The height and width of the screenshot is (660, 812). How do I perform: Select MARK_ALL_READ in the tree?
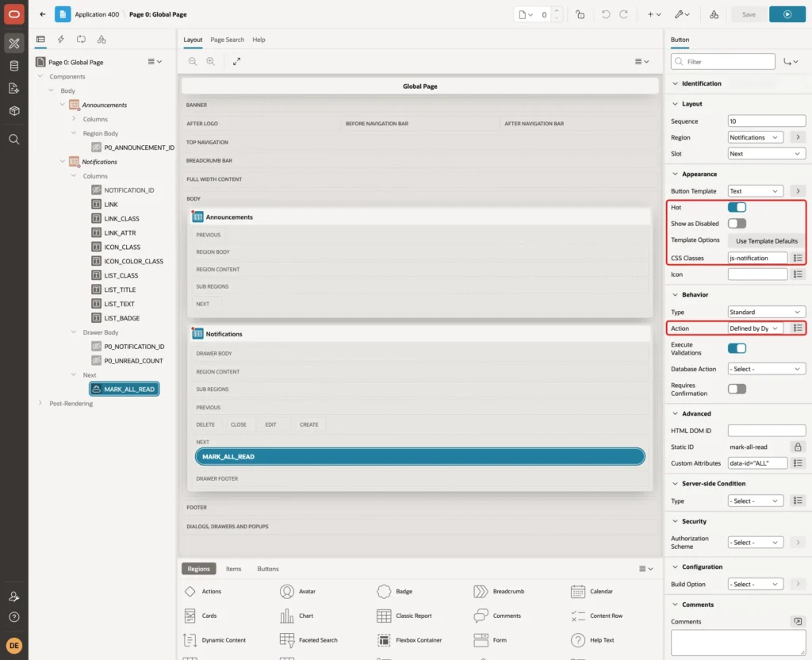pyautogui.click(x=124, y=389)
